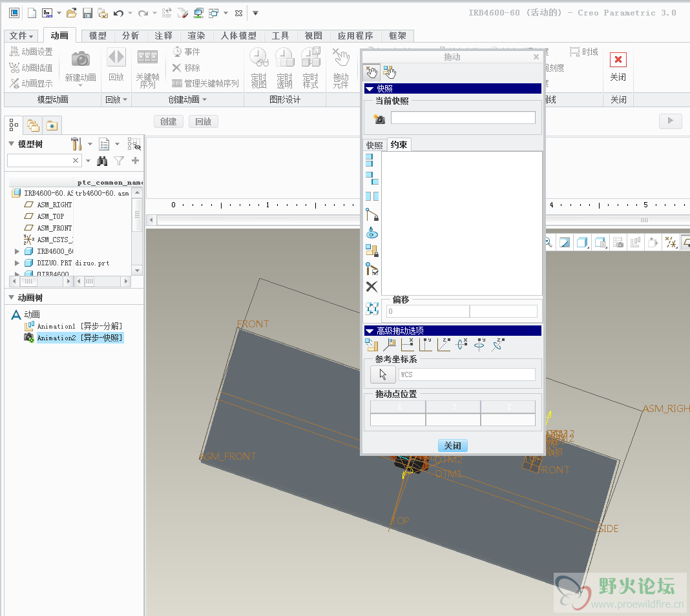This screenshot has width=690, height=616.
Task: Delete selected constraint with the X icon
Action: tap(372, 287)
